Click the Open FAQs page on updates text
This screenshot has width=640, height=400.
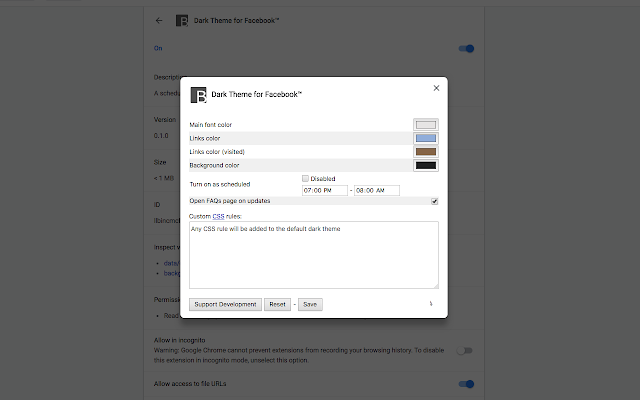pos(230,201)
